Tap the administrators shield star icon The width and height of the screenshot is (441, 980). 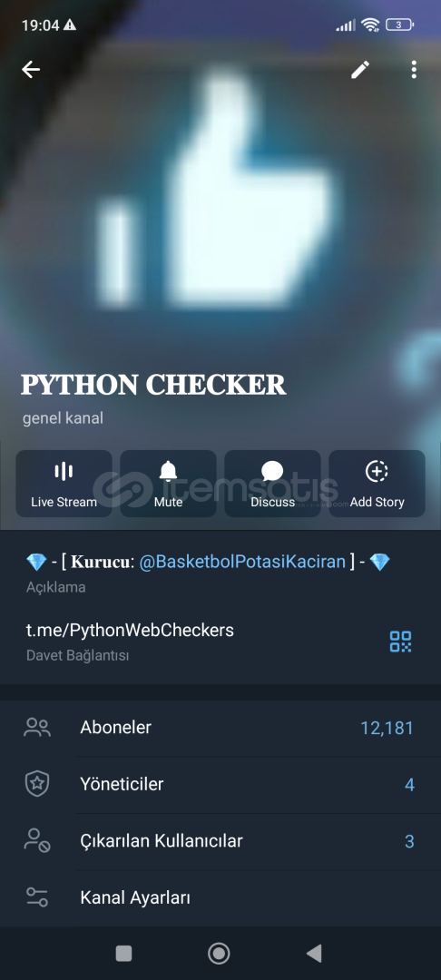[37, 784]
